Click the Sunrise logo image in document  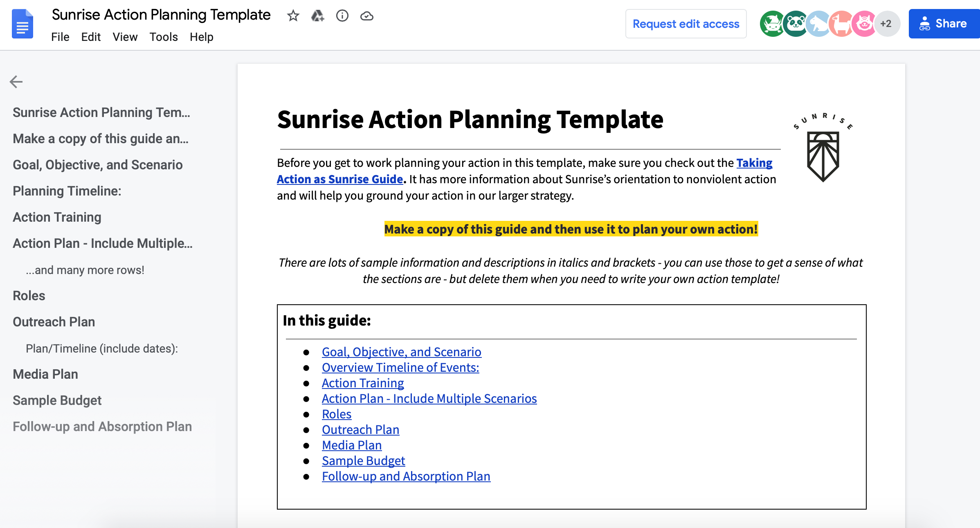pos(823,147)
